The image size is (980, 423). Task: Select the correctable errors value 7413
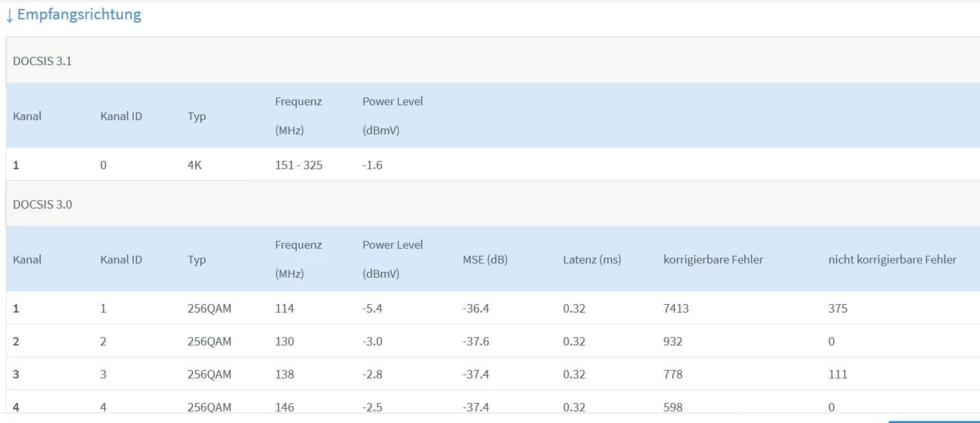(676, 309)
